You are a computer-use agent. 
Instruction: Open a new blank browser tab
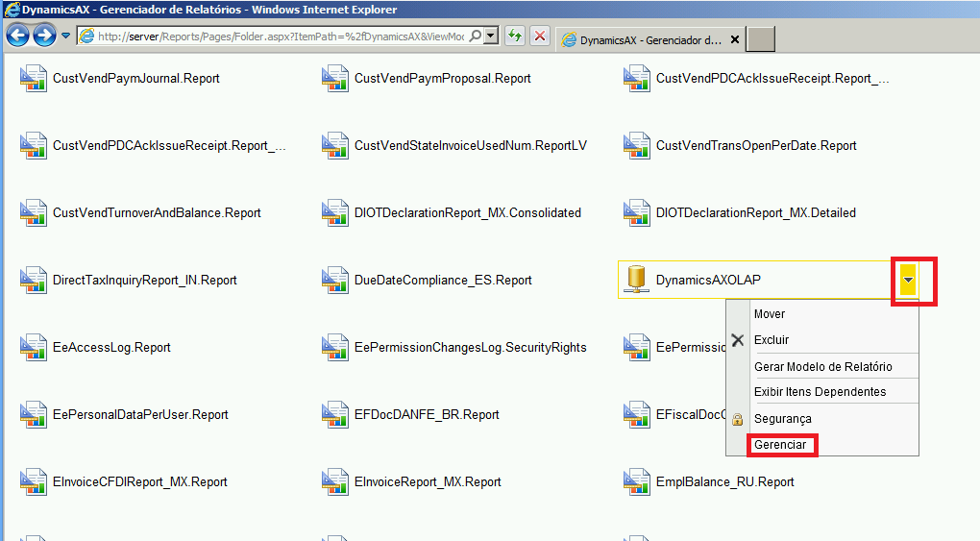point(761,38)
